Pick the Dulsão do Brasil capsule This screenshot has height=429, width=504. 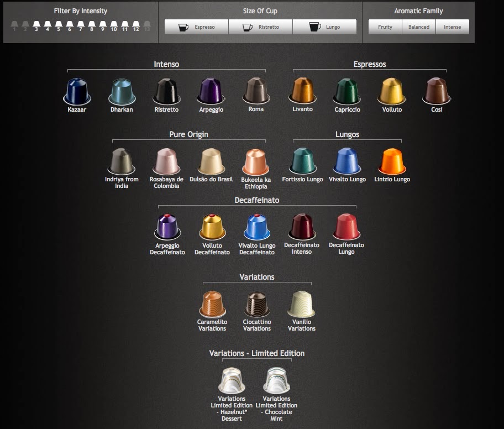211,161
